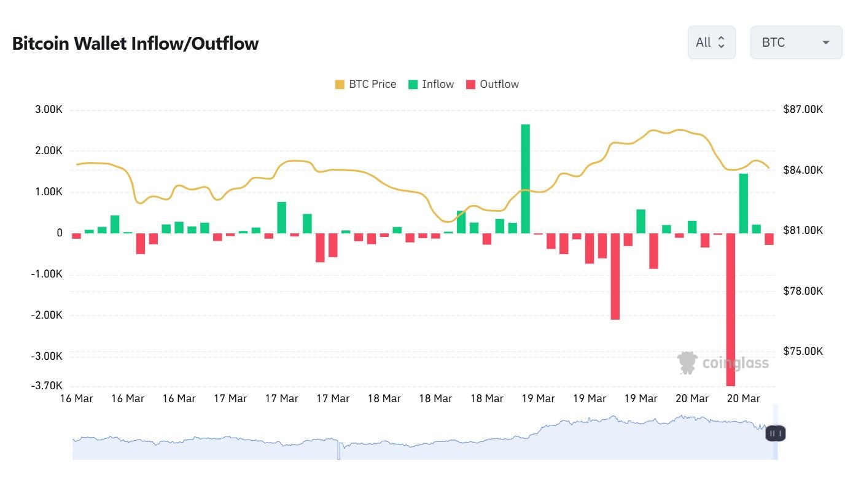The height and width of the screenshot is (504, 853).
Task: Click the green inflow bar near 1.50K
Action: pyautogui.click(x=743, y=203)
